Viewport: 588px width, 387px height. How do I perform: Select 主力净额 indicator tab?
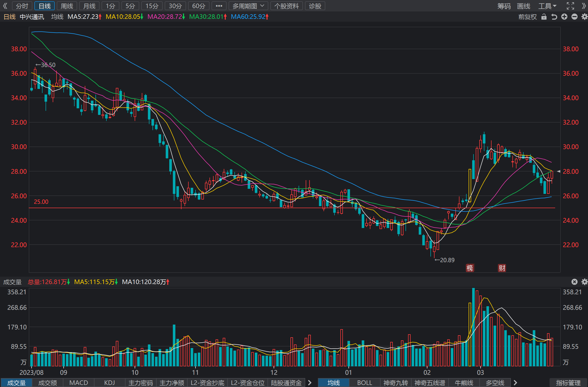pyautogui.click(x=172, y=383)
